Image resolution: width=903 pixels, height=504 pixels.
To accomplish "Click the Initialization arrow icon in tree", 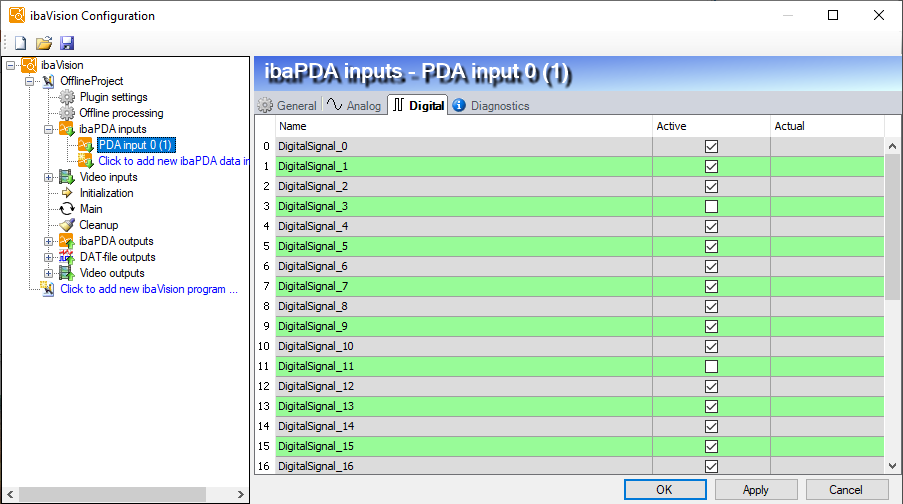I will click(x=67, y=193).
